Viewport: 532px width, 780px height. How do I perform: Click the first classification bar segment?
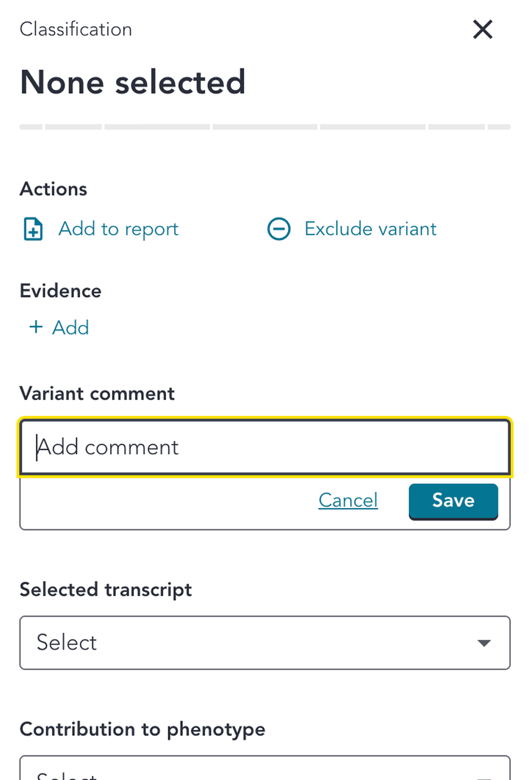click(31, 127)
